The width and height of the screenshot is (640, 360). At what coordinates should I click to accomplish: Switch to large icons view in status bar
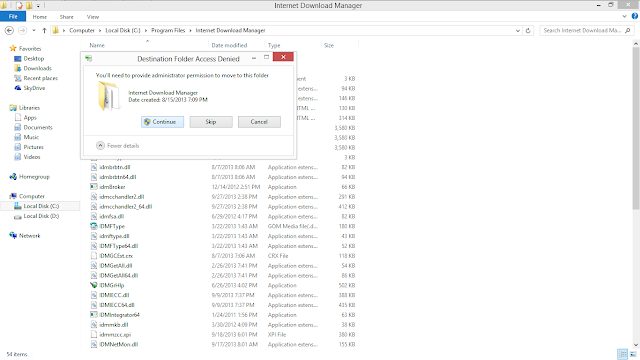coord(633,354)
